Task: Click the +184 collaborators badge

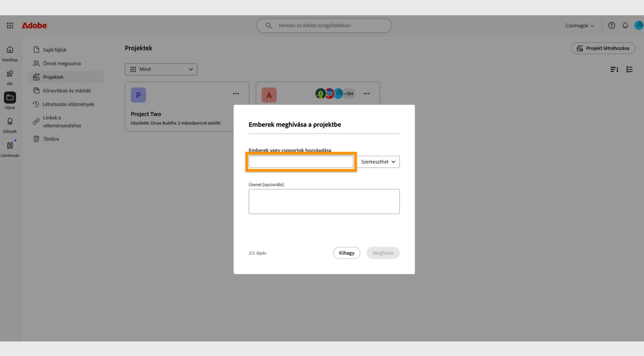Action: 349,94
